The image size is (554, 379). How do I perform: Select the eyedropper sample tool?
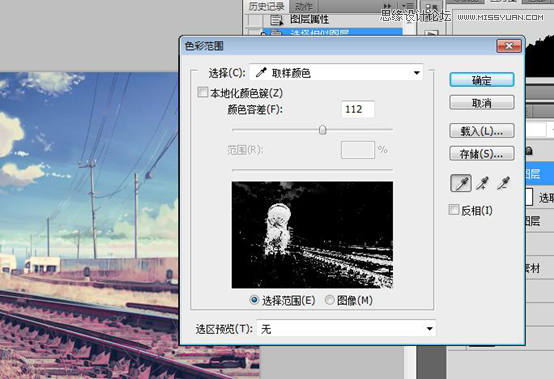tap(461, 183)
